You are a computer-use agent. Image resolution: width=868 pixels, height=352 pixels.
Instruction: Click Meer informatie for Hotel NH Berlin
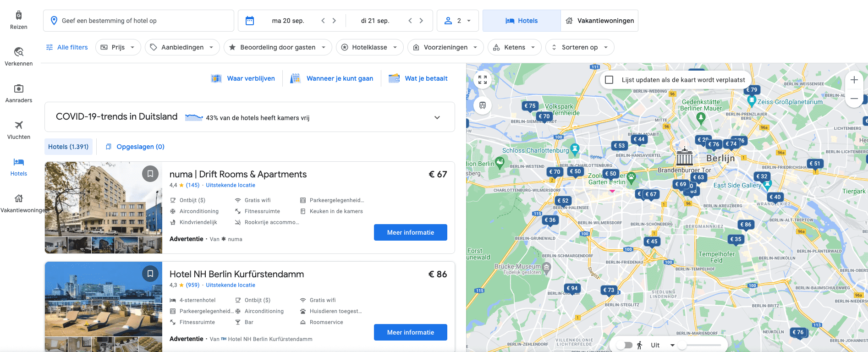[x=411, y=332]
